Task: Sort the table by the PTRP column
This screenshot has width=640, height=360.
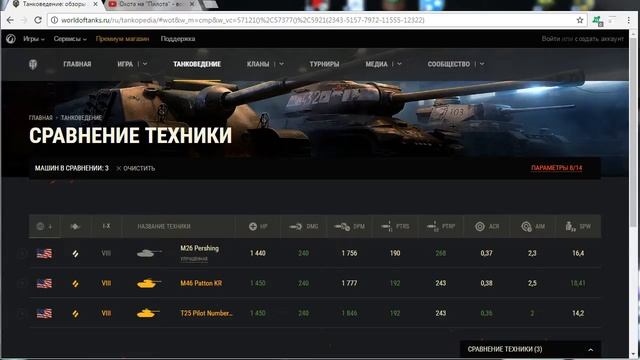Action: point(441,226)
